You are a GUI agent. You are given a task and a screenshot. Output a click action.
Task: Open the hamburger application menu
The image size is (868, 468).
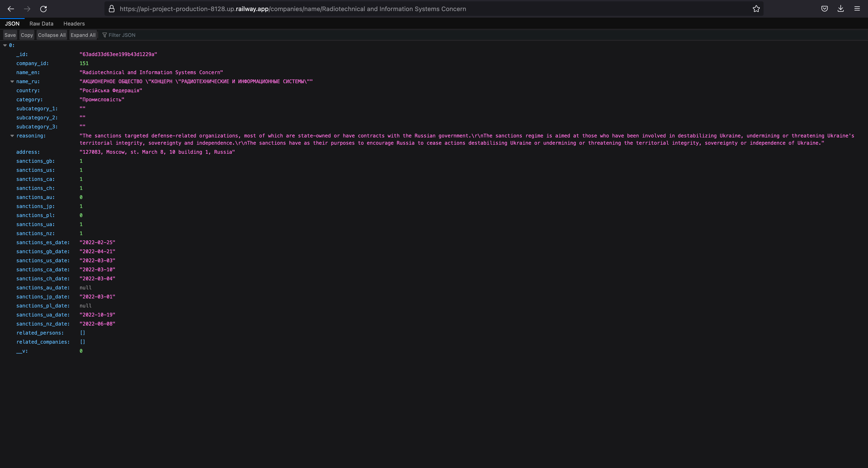(x=857, y=9)
